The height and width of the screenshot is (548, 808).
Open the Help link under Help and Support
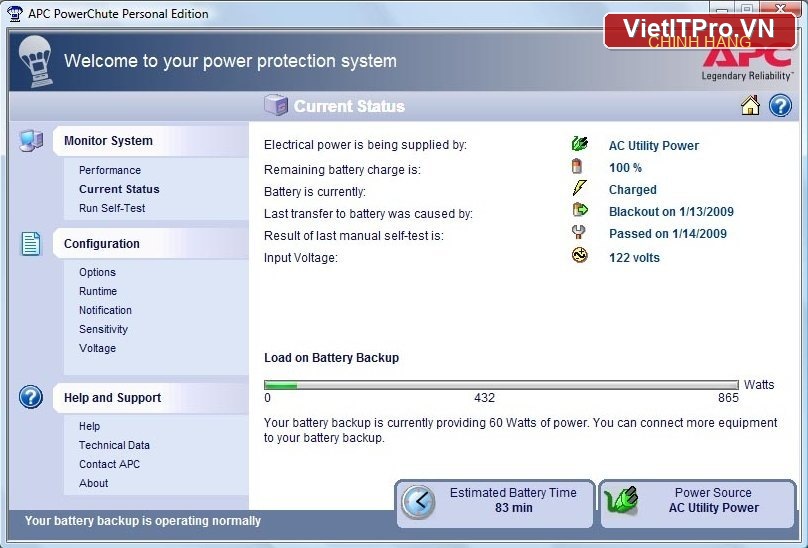click(89, 426)
